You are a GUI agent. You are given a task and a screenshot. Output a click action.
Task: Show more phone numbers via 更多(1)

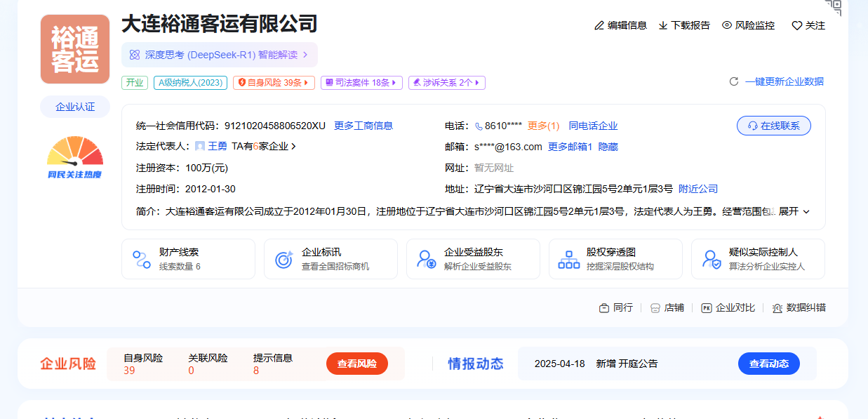point(544,126)
